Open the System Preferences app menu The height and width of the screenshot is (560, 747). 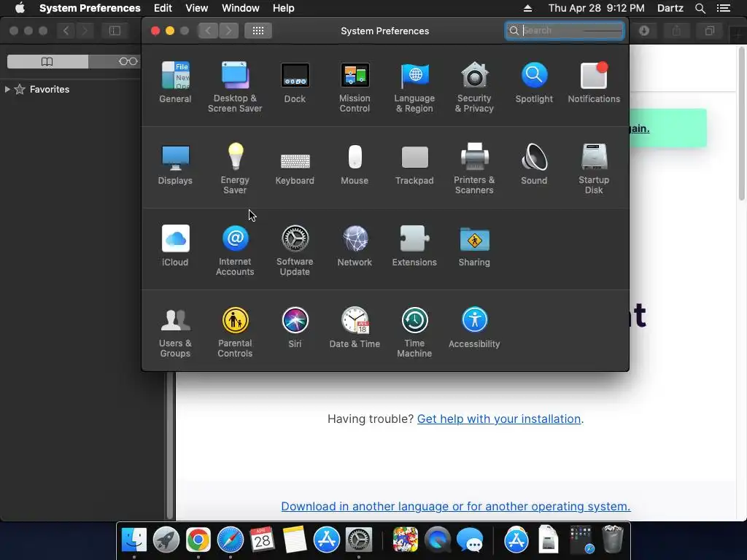[90, 8]
